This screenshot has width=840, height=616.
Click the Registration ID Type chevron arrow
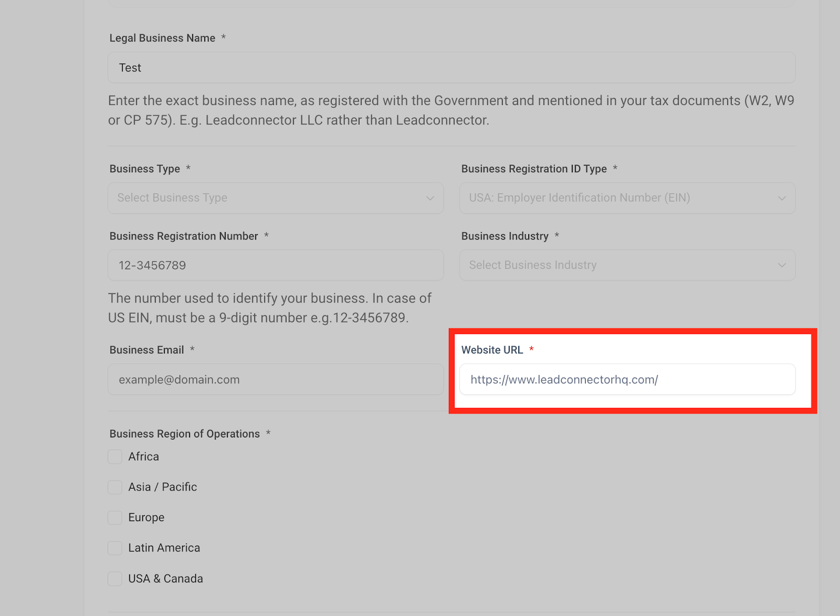782,198
